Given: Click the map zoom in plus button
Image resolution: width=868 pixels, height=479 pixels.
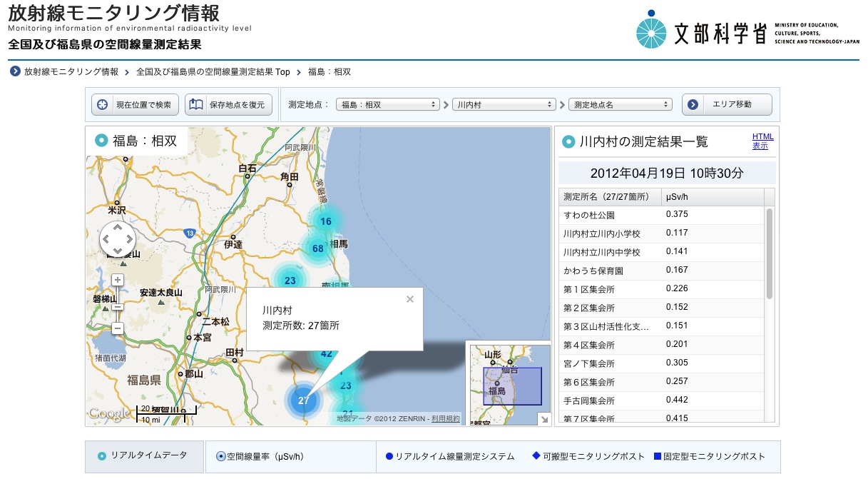Looking at the screenshot, I should pyautogui.click(x=118, y=281).
